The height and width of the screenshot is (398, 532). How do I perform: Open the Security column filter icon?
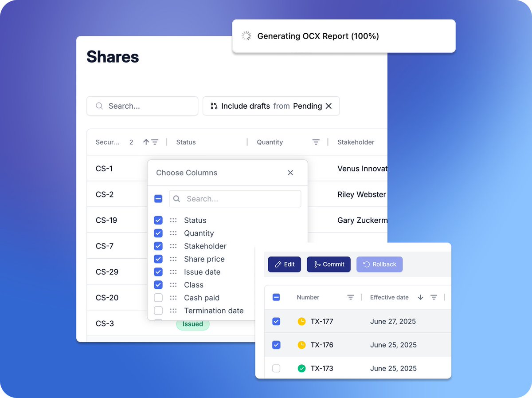(155, 142)
